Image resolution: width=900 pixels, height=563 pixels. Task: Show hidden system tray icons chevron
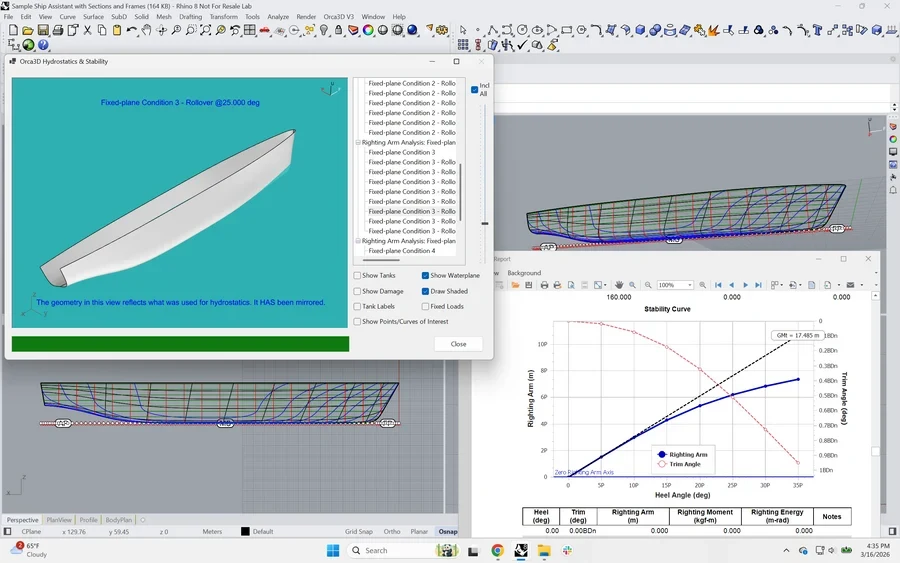point(786,550)
